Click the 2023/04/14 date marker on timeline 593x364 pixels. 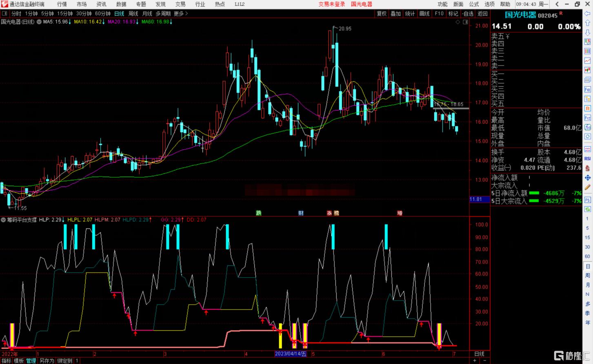[x=291, y=354]
